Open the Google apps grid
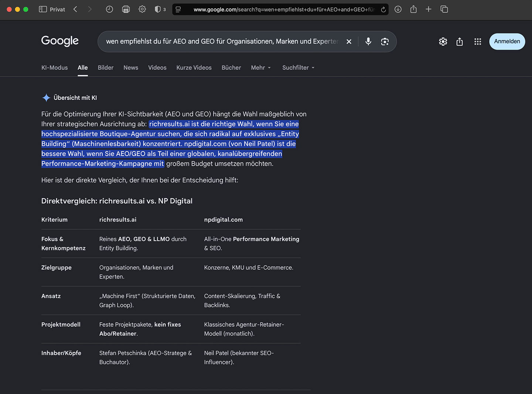The height and width of the screenshot is (394, 532). tap(478, 41)
